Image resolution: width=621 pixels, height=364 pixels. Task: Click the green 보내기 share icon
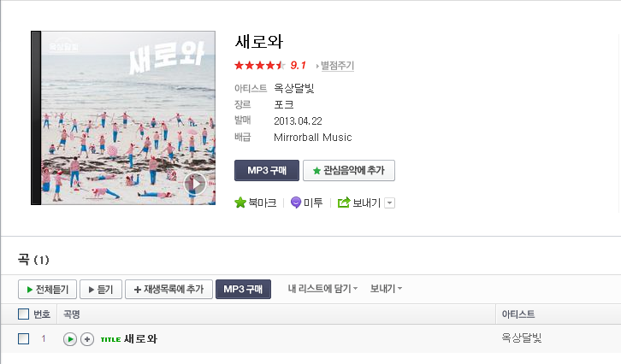[x=344, y=203]
